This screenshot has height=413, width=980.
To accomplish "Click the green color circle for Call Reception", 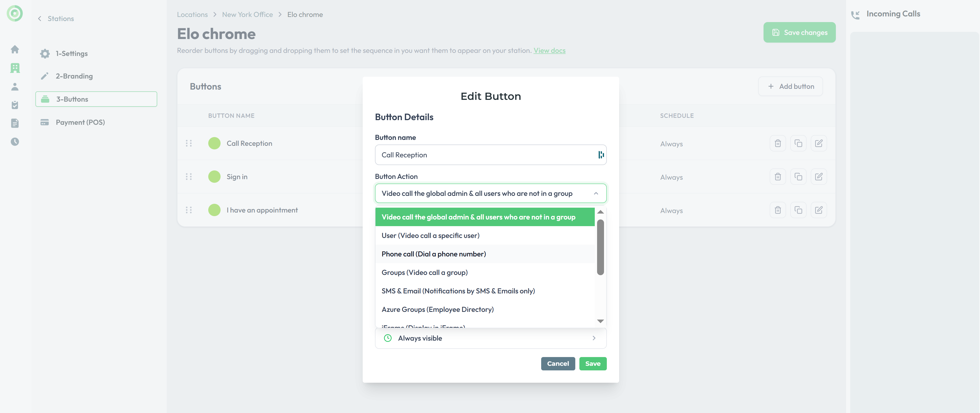I will (x=215, y=143).
